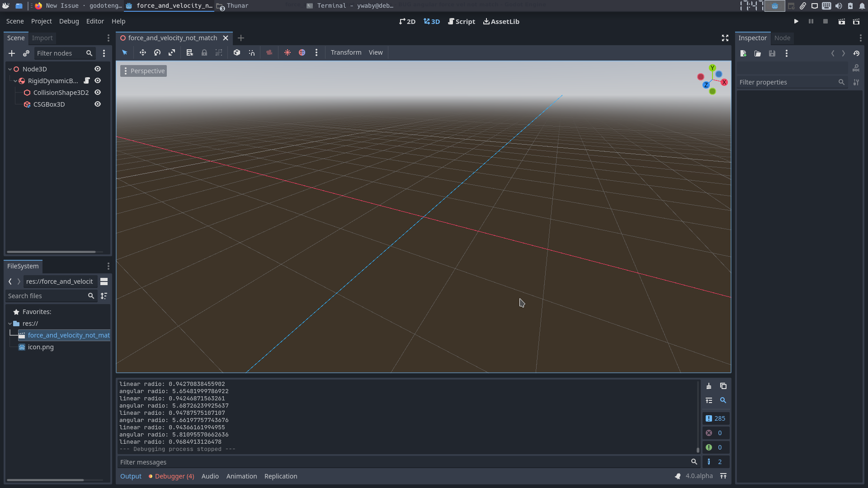This screenshot has height=488, width=868.
Task: Open the Debug menu
Action: (69, 21)
